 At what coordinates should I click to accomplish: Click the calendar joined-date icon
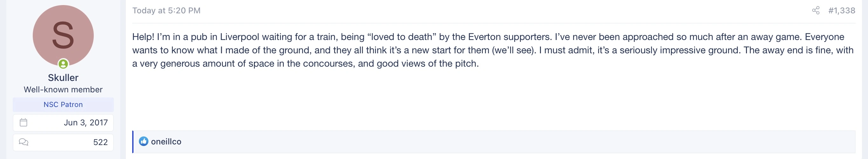click(x=23, y=123)
